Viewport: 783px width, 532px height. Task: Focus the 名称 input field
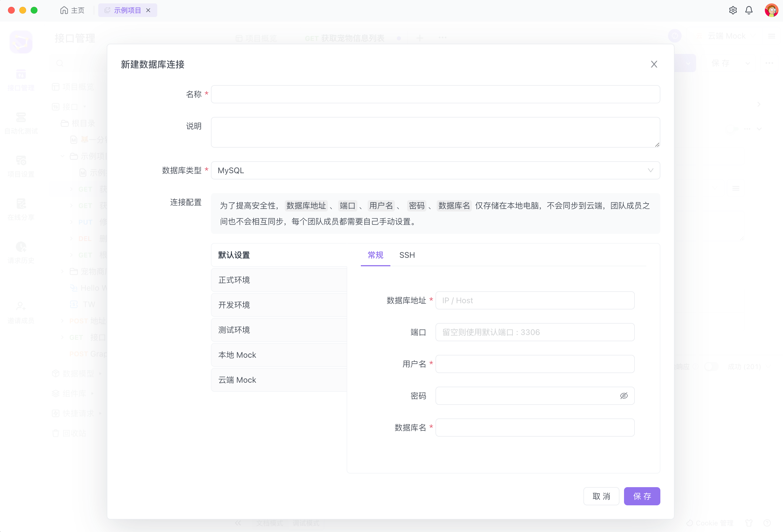(x=435, y=94)
